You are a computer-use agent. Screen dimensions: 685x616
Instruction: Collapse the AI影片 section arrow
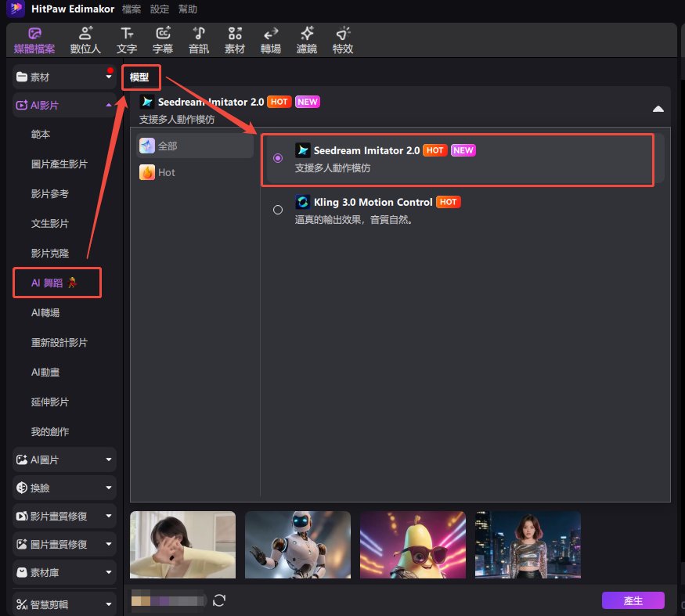[109, 106]
